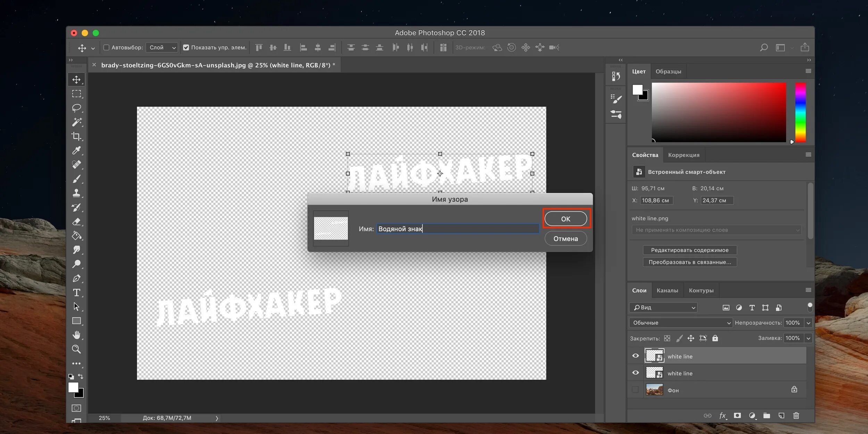Select the Rectangular Marquee tool

pos(76,94)
